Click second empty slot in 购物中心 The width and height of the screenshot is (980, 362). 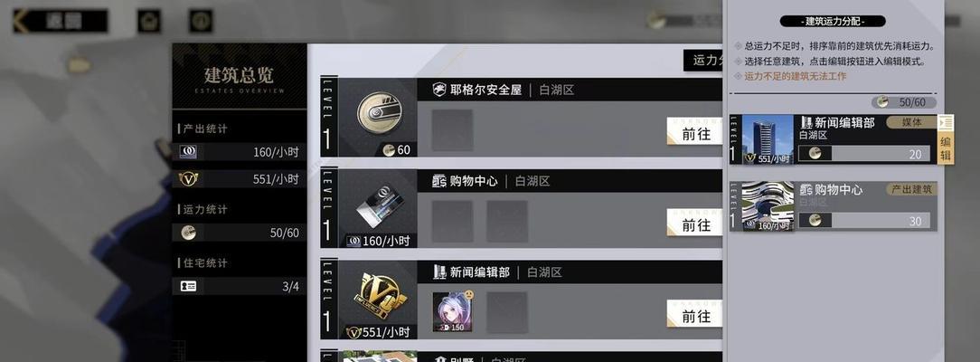507,222
